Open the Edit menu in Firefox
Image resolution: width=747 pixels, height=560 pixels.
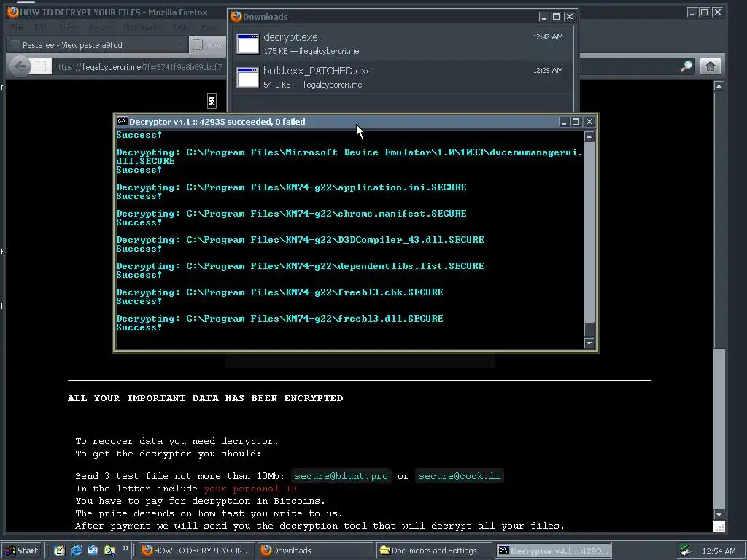pyautogui.click(x=41, y=27)
